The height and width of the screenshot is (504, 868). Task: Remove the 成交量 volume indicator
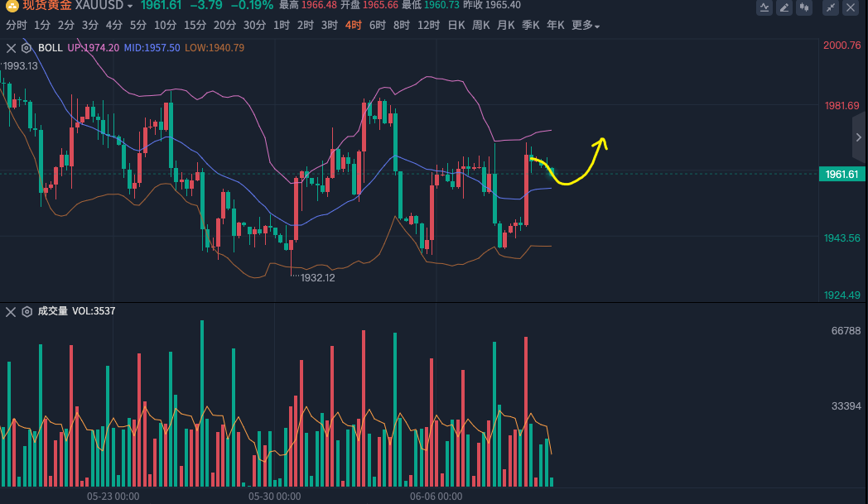coord(11,312)
